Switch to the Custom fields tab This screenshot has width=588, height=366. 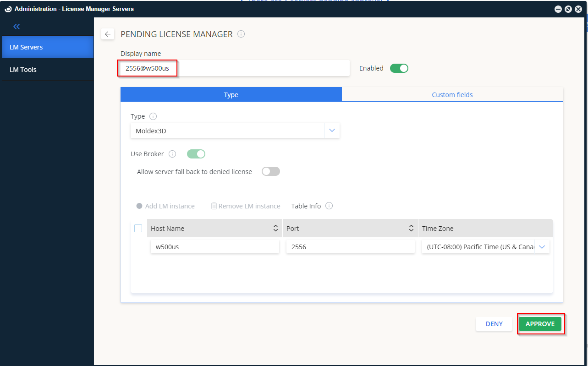click(x=452, y=94)
